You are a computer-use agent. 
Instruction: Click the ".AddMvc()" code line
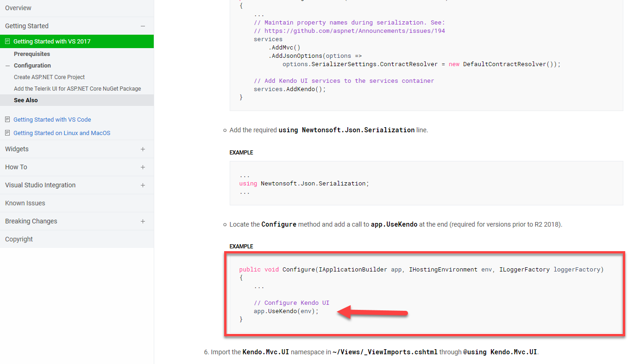tap(284, 48)
